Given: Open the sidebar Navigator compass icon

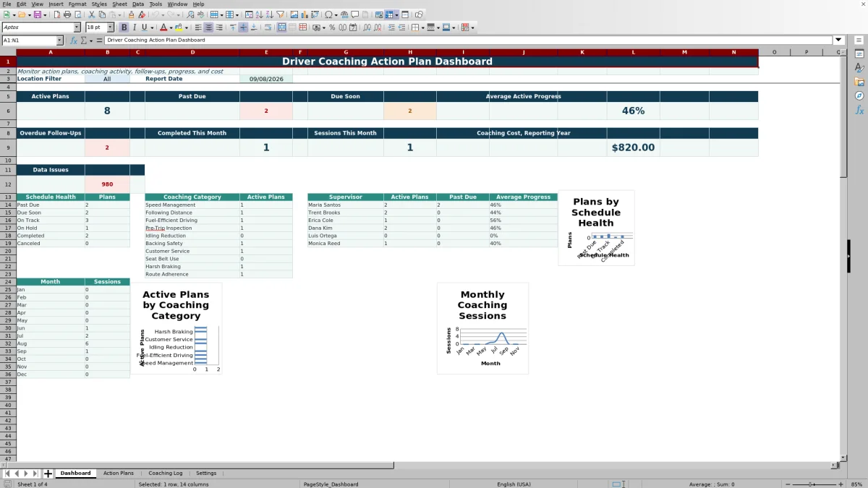Looking at the screenshot, I should [859, 95].
